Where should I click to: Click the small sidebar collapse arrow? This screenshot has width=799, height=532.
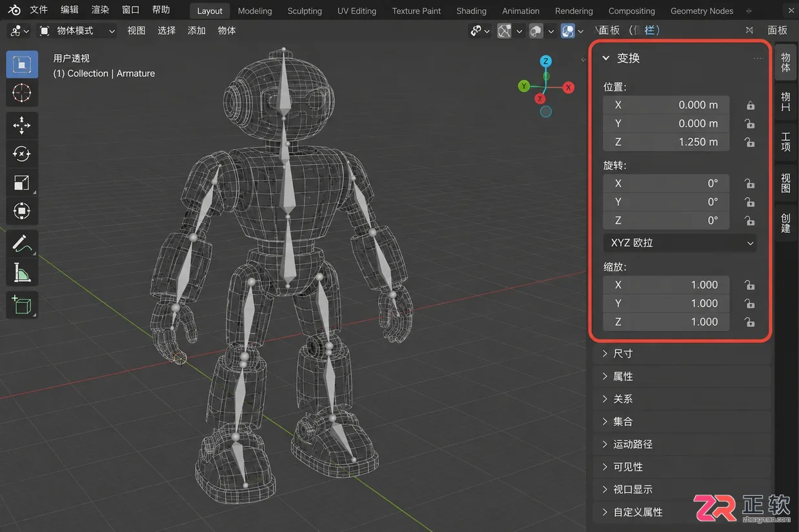pos(583,59)
